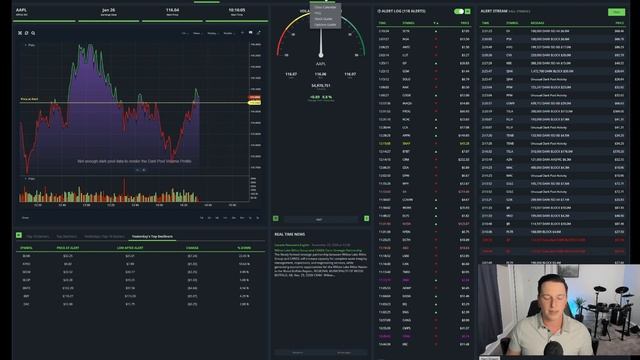Viewport: 640px width, 360px height.
Task: Click the comment bubble icon in chart toolbar
Action: pyautogui.click(x=251, y=33)
